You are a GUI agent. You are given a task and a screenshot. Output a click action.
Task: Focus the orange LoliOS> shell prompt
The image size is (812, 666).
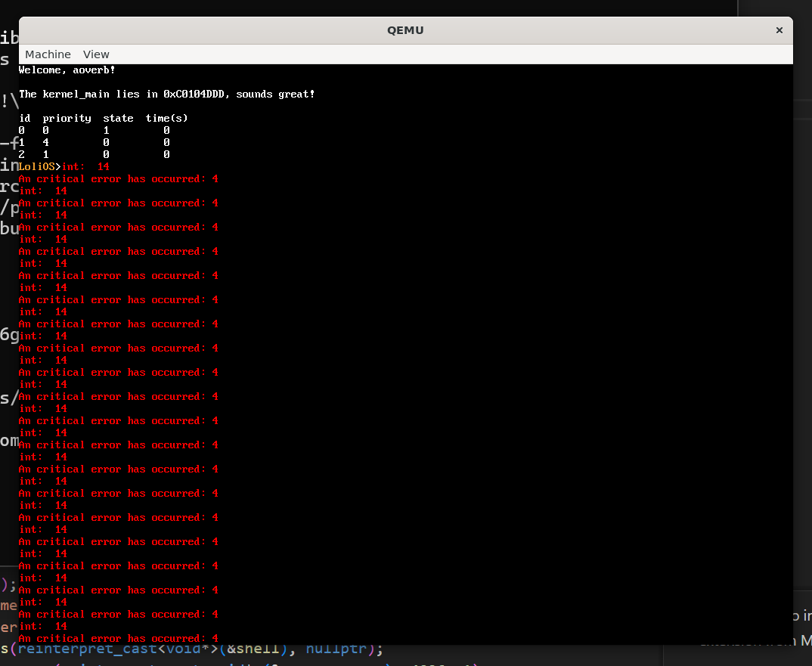point(39,167)
